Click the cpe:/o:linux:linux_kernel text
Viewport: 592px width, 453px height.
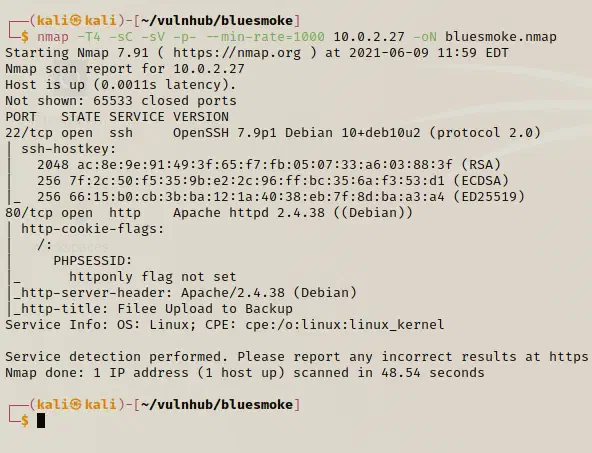[x=345, y=325]
